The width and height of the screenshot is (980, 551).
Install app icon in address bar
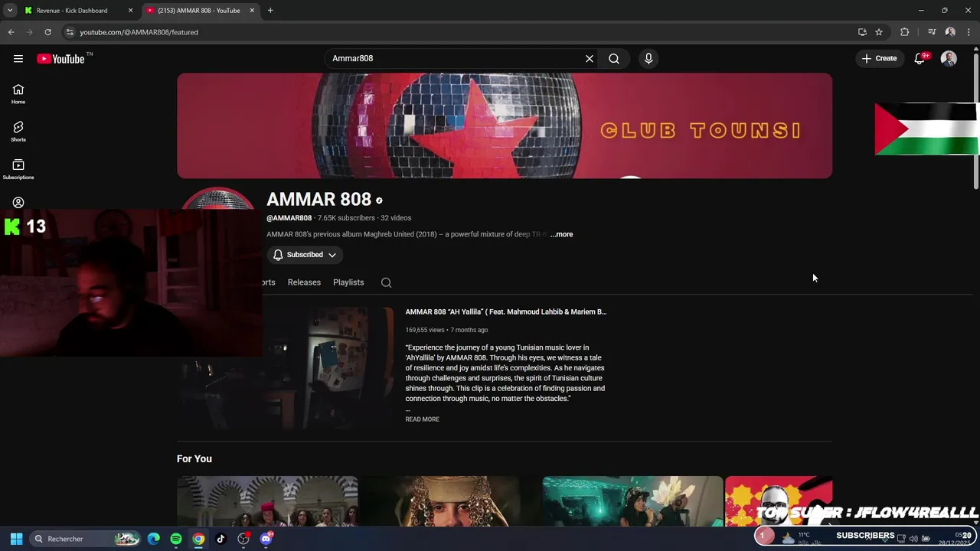[862, 32]
